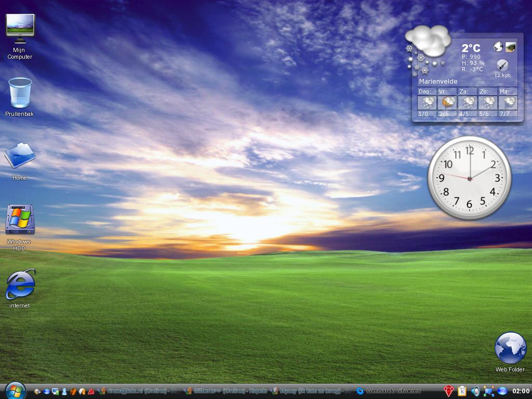Click the wind compass in weather widget
Screen dimensions: 532x399
502,65
